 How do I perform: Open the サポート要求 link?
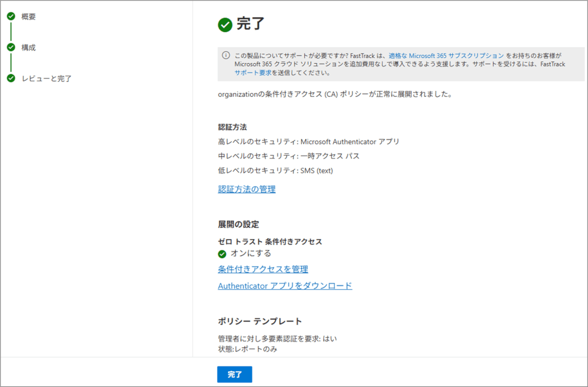[253, 73]
